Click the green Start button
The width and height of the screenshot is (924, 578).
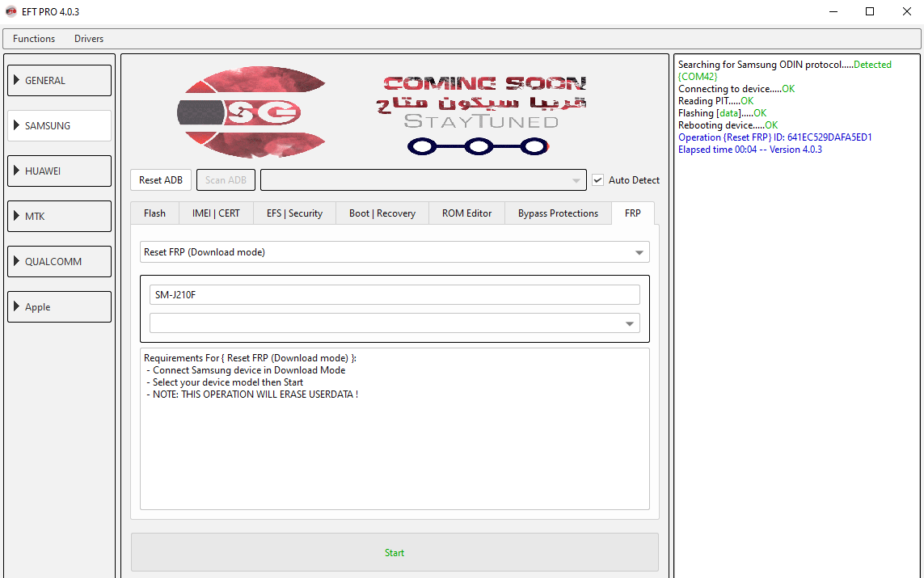pyautogui.click(x=394, y=553)
